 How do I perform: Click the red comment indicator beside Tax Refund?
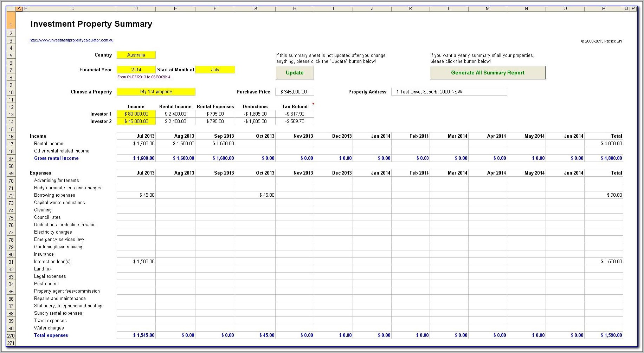click(313, 104)
